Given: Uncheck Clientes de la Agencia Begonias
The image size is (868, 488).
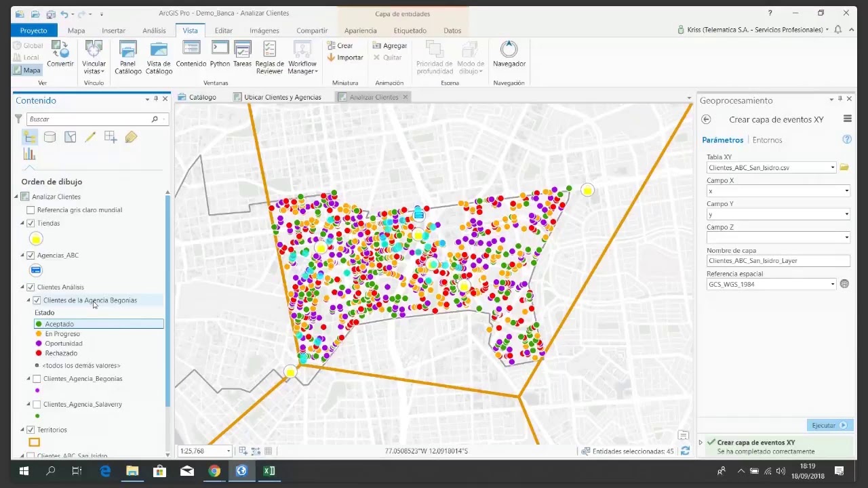Looking at the screenshot, I should 37,300.
